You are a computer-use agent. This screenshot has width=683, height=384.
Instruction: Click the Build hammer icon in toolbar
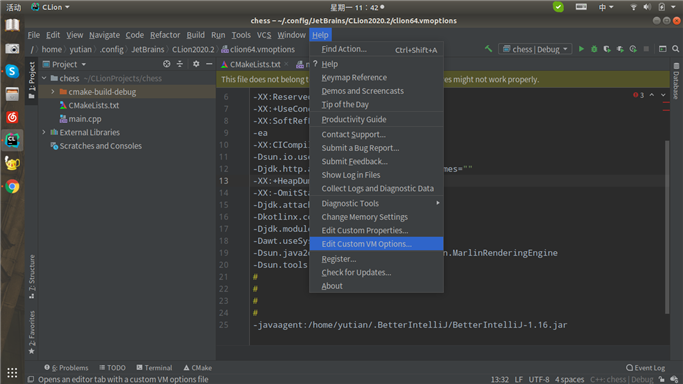click(x=489, y=49)
